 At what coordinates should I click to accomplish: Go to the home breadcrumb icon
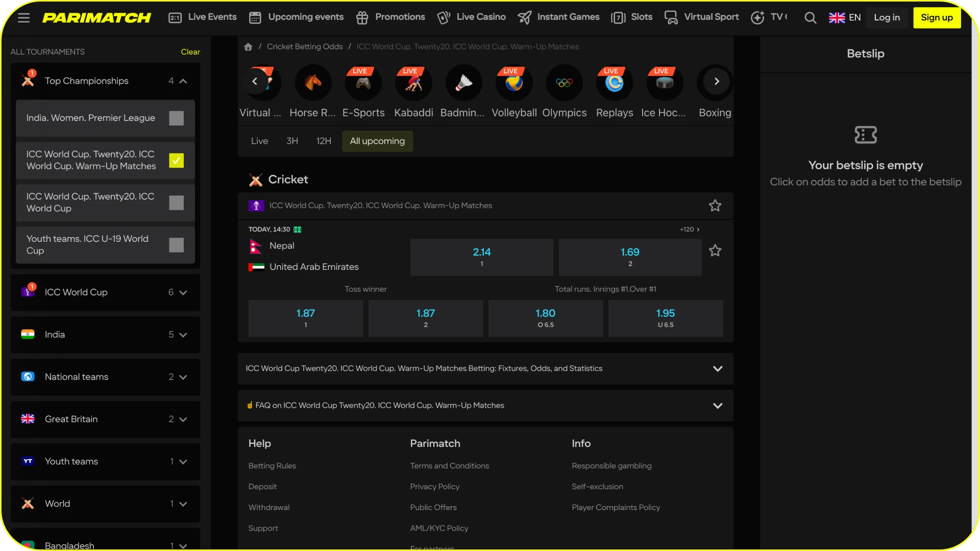[248, 47]
